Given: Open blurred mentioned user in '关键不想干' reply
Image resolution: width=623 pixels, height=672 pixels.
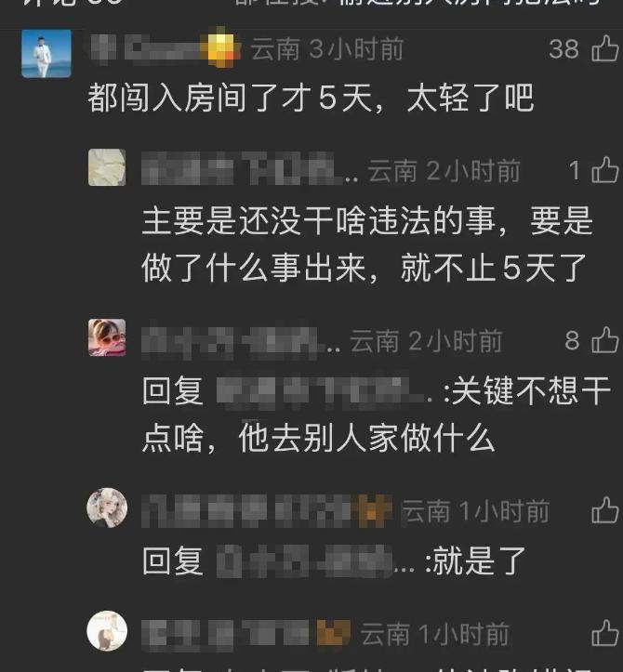Looking at the screenshot, I should tap(324, 390).
